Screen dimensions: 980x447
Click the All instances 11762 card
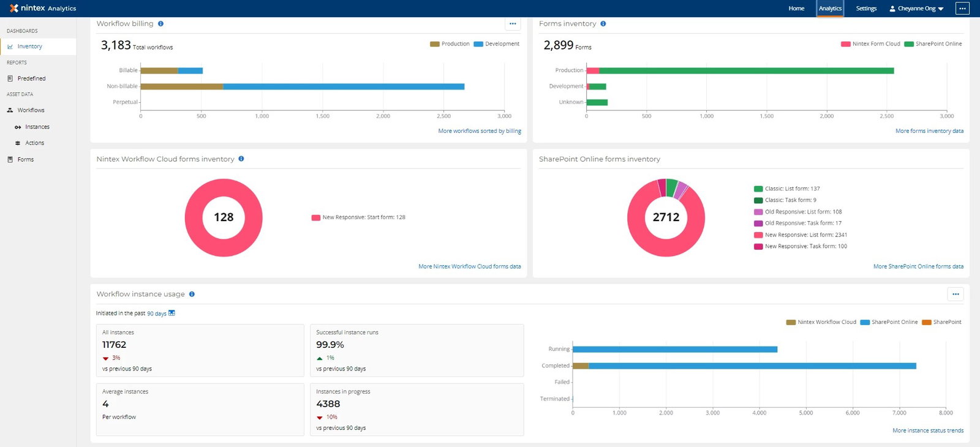[200, 350]
